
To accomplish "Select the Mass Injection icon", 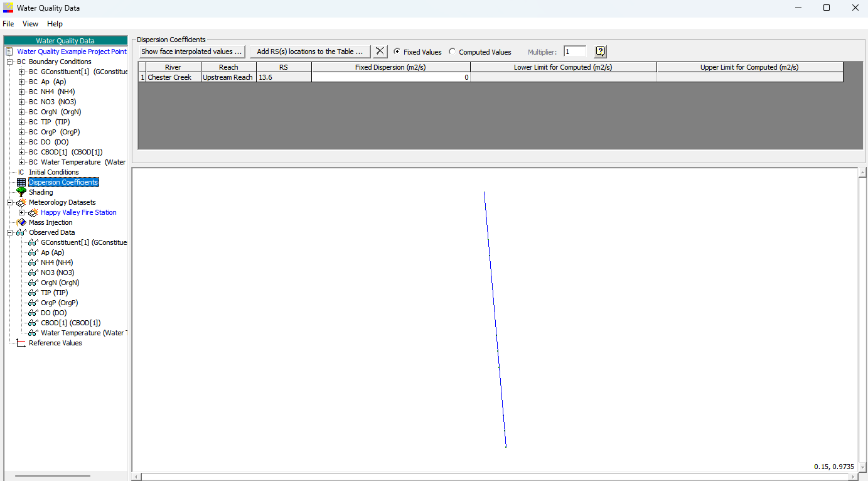I will coord(21,222).
